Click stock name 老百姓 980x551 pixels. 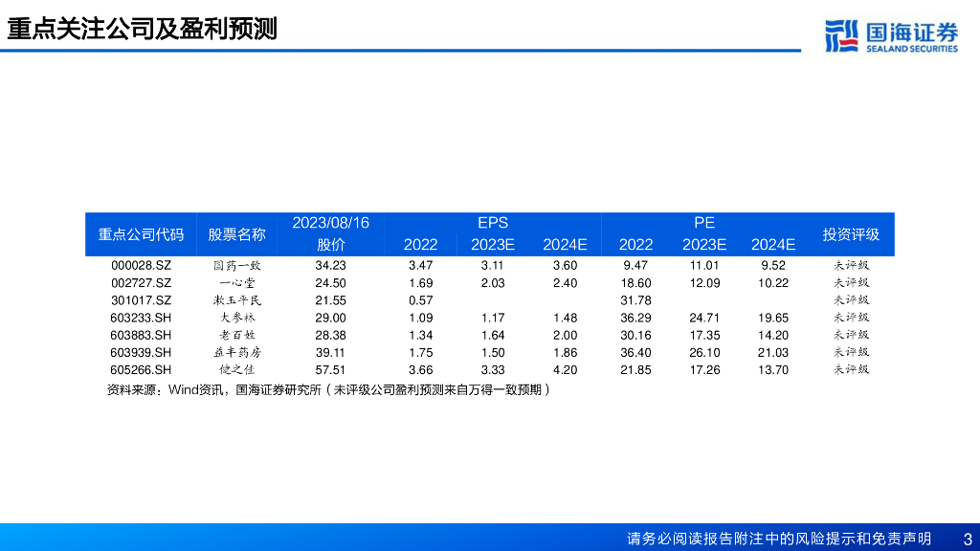(x=237, y=336)
